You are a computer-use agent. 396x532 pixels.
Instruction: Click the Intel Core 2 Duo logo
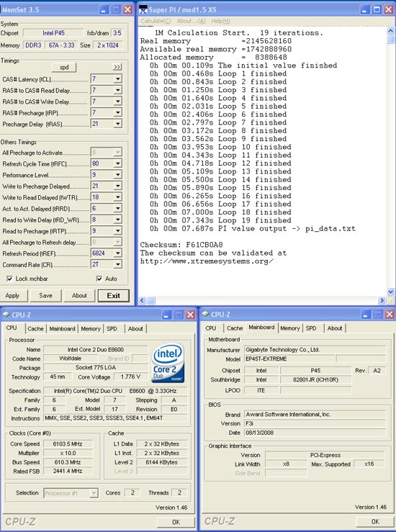pyautogui.click(x=168, y=363)
